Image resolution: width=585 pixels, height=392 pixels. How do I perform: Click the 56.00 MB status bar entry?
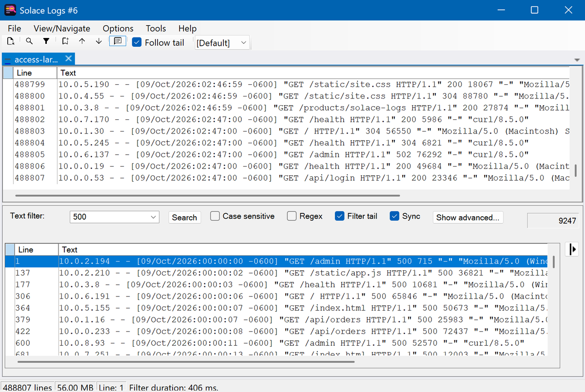point(76,388)
